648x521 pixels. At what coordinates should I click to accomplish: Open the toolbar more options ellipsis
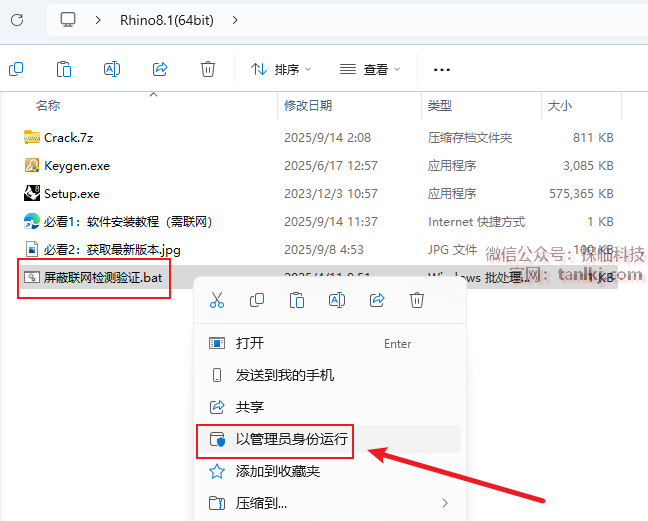point(442,69)
